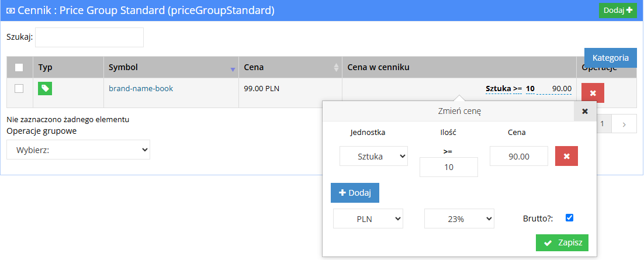The height and width of the screenshot is (260, 644).
Task: Click the Kategoria button
Action: pos(610,58)
